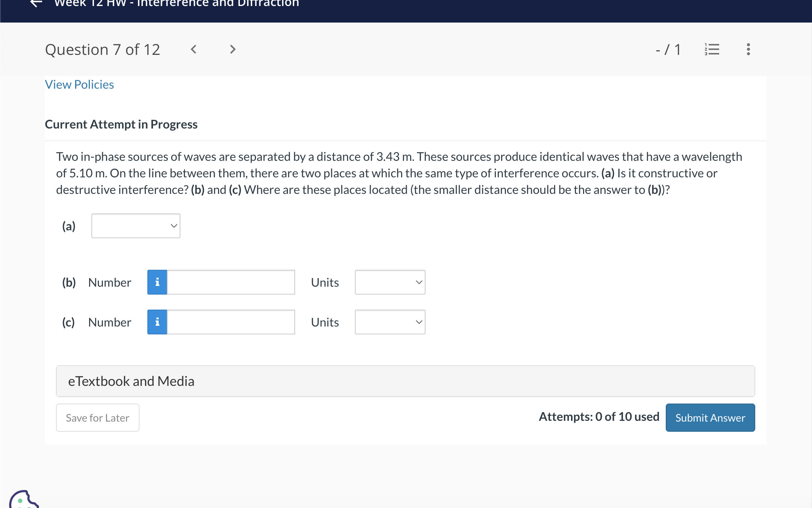Click the Attempts: 0 of 10 used text

tap(599, 417)
